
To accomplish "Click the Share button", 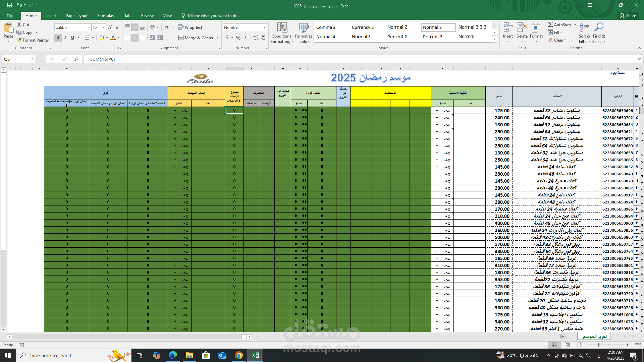I will (628, 16).
